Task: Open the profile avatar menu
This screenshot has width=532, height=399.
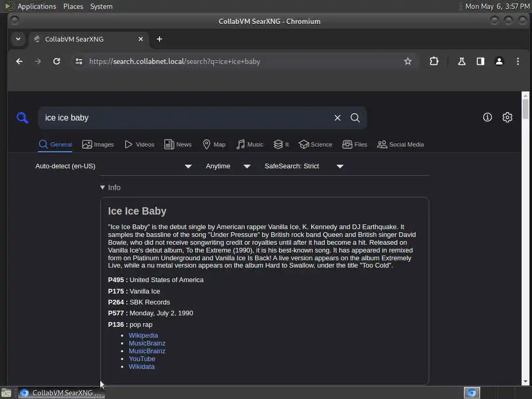Action: [499, 61]
